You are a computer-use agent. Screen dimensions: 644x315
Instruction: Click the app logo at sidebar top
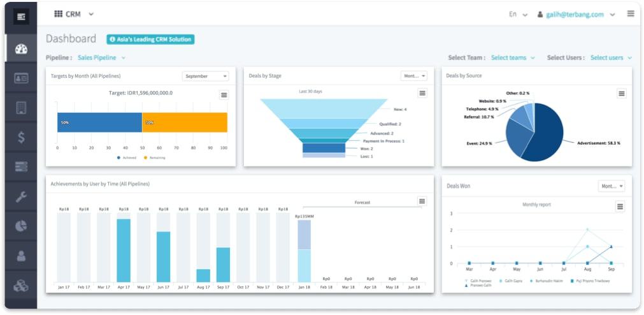[21, 17]
